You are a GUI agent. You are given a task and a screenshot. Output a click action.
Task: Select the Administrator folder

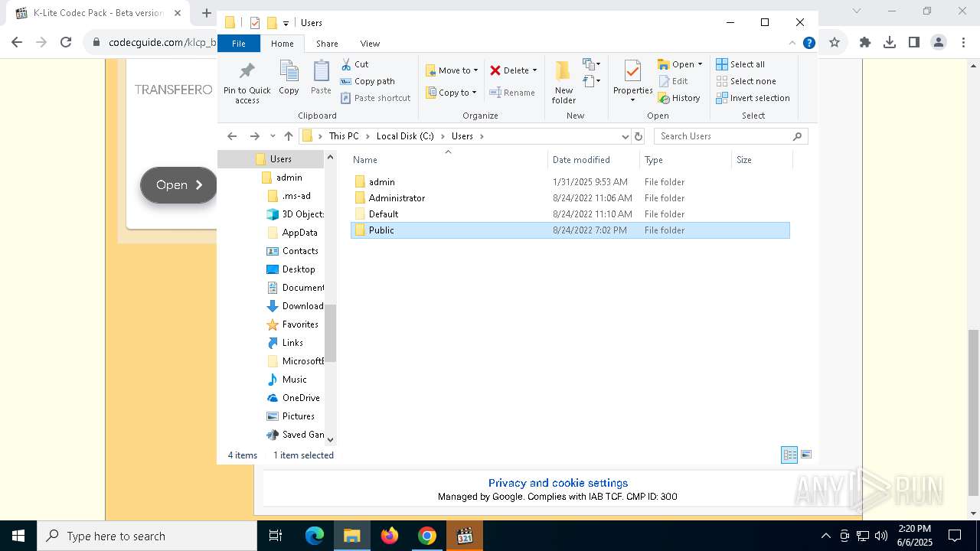point(570,198)
